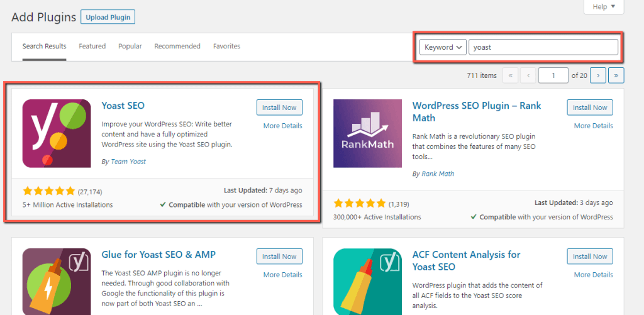
Task: Click the Upload Plugin button
Action: 108,17
